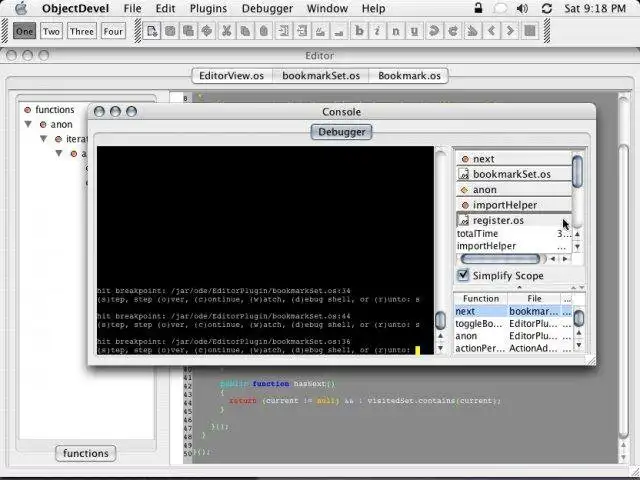The image size is (640, 480).
Task: Click the copy icon in the toolbar
Action: tap(245, 31)
